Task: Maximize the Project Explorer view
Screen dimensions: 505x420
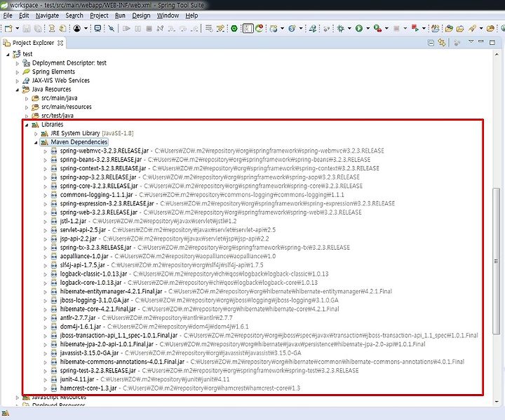Action: 492,42
